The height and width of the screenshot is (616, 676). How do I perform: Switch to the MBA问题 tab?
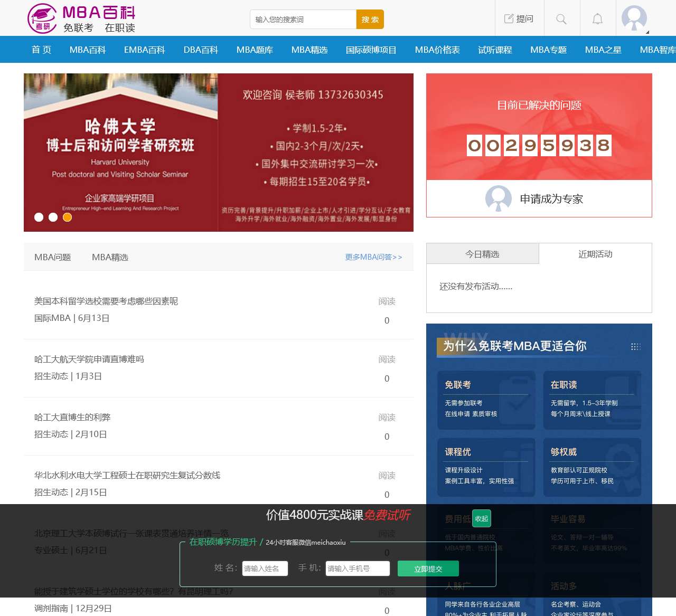click(x=52, y=257)
